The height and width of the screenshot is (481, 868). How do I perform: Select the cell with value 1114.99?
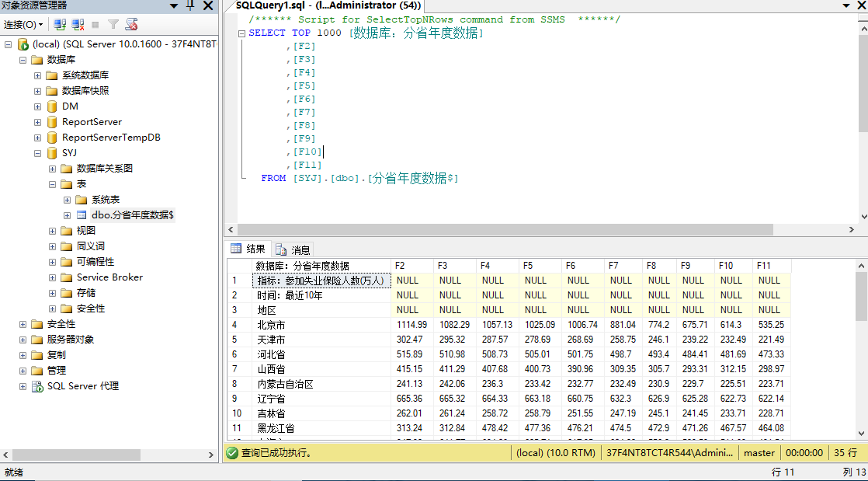pos(411,324)
